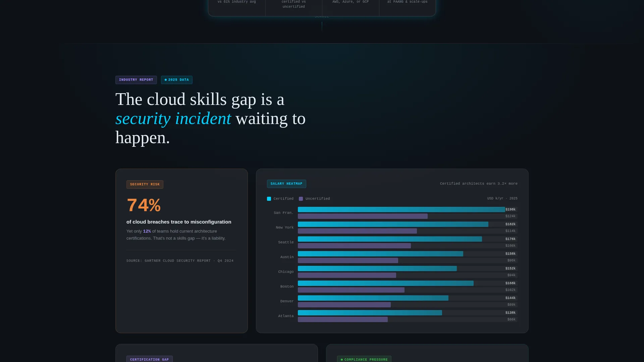Click the Denver certified cyan bar
Viewport: 644px width, 362px height.
(x=373, y=298)
